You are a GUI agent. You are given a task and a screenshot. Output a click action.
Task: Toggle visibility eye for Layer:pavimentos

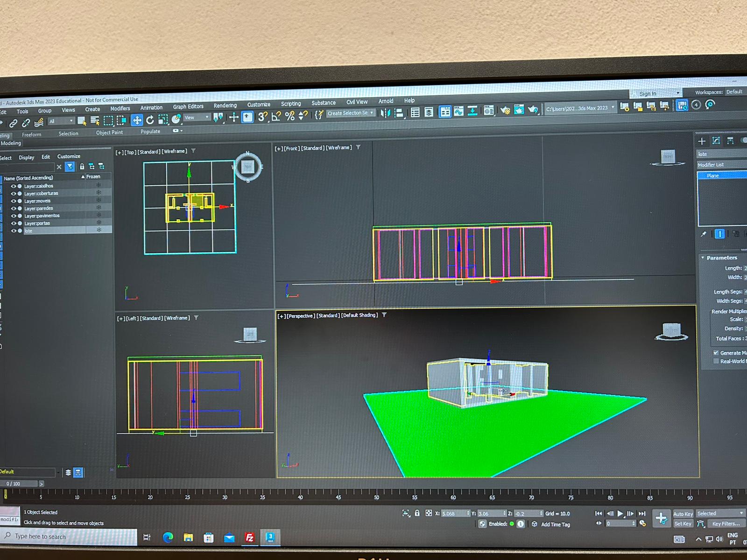(x=13, y=216)
